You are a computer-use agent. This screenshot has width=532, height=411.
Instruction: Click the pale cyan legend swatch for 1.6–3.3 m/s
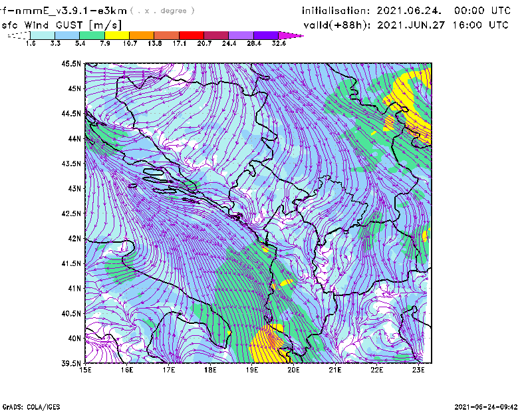pos(43,35)
